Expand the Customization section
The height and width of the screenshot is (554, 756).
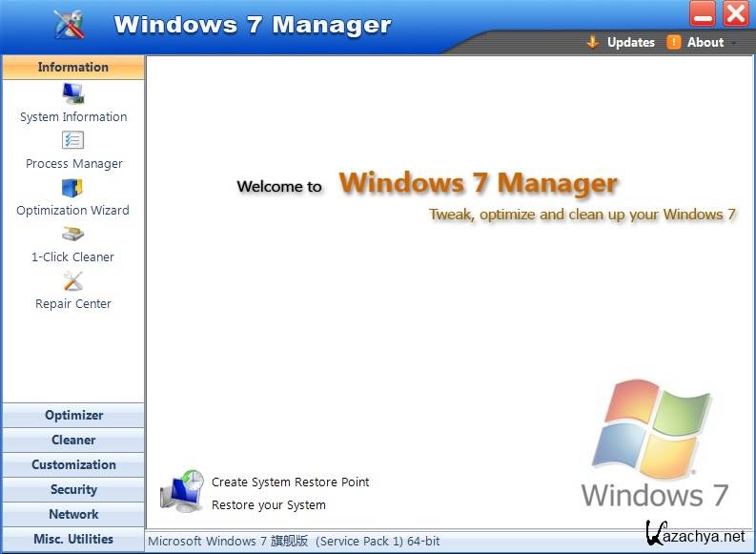pyautogui.click(x=73, y=465)
